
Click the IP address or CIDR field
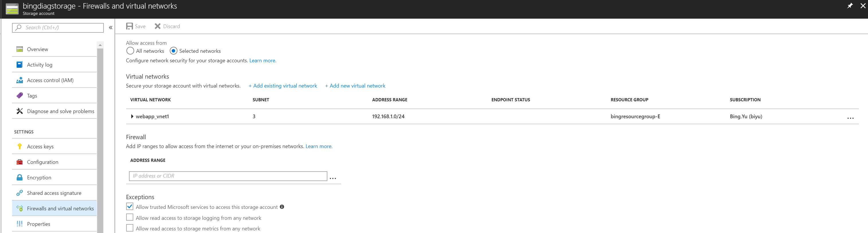coord(228,176)
